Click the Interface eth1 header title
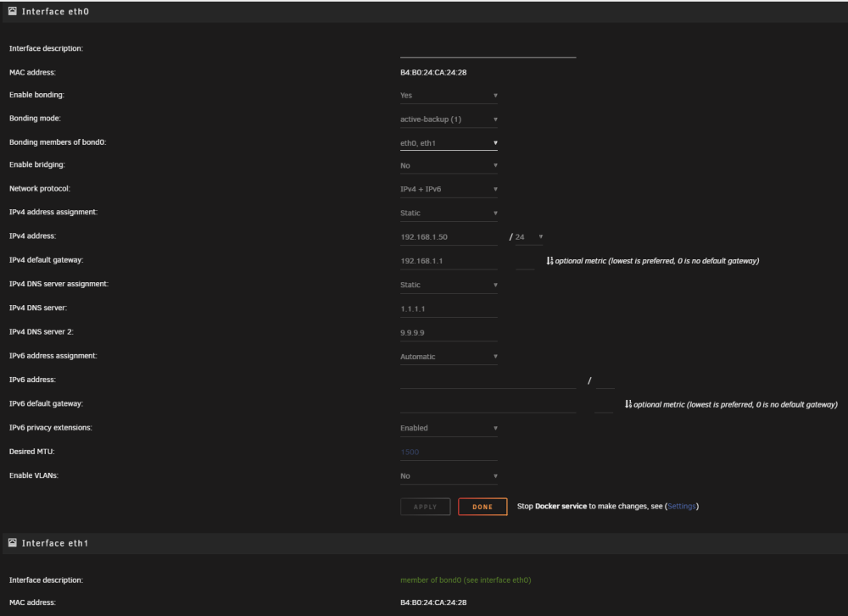Image resolution: width=848 pixels, height=616 pixels. click(x=55, y=543)
